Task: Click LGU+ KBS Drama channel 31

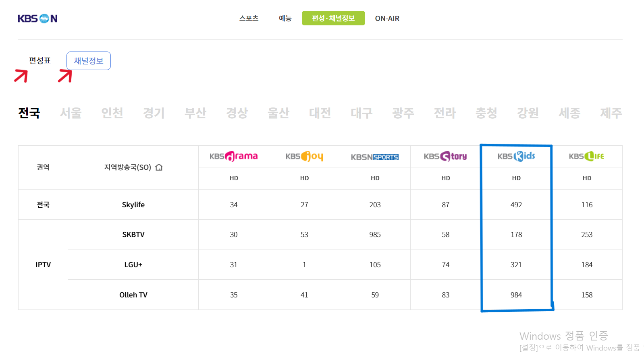Action: 234,264
